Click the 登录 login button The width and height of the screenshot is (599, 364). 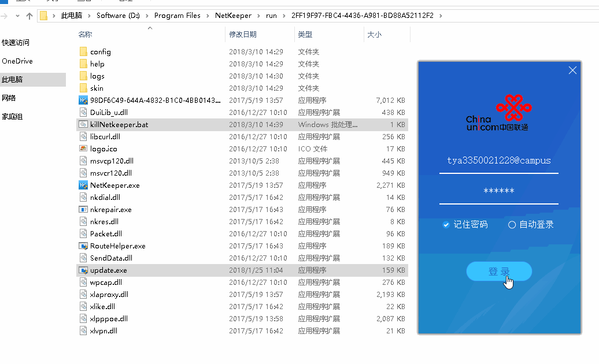pyautogui.click(x=499, y=272)
